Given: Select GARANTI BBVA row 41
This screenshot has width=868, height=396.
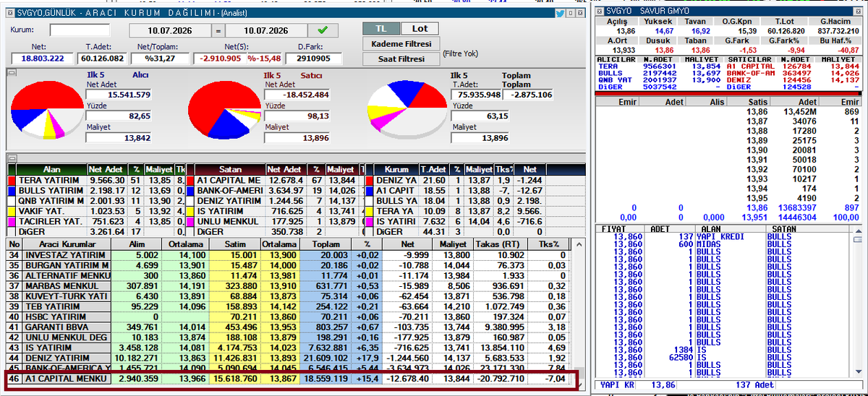Looking at the screenshot, I should [x=289, y=327].
